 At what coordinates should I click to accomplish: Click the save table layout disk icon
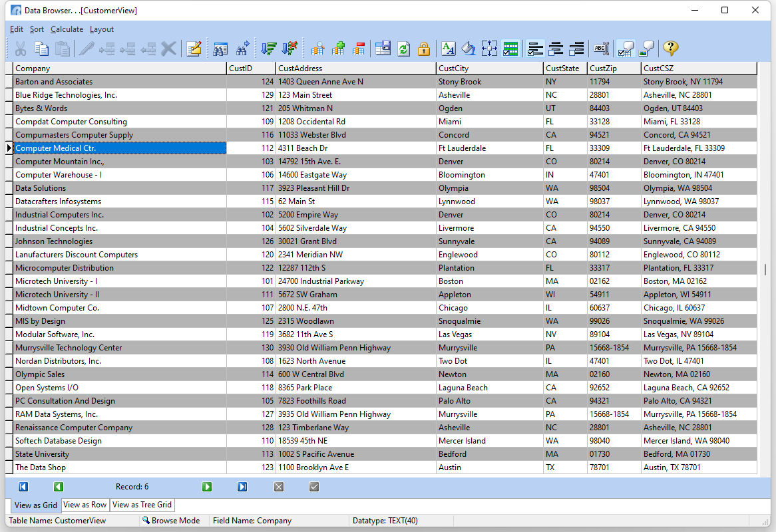pyautogui.click(x=383, y=49)
